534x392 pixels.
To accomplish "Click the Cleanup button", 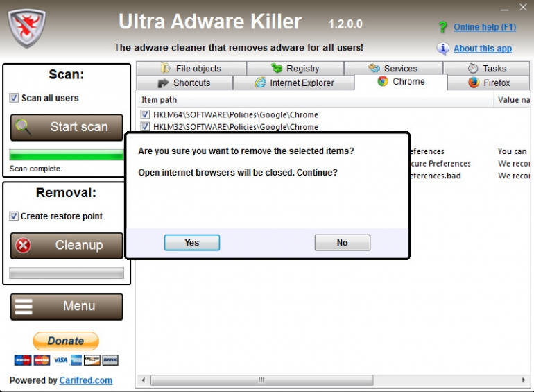I will [67, 246].
